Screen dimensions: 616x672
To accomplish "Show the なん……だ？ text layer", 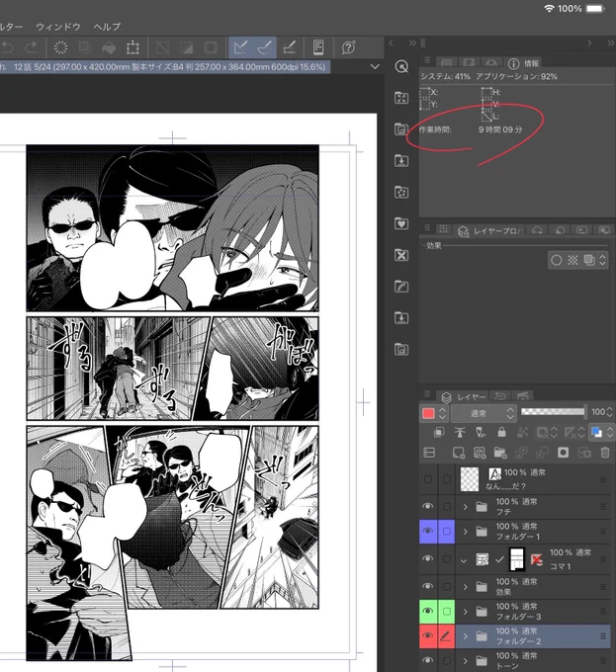I will (x=428, y=479).
